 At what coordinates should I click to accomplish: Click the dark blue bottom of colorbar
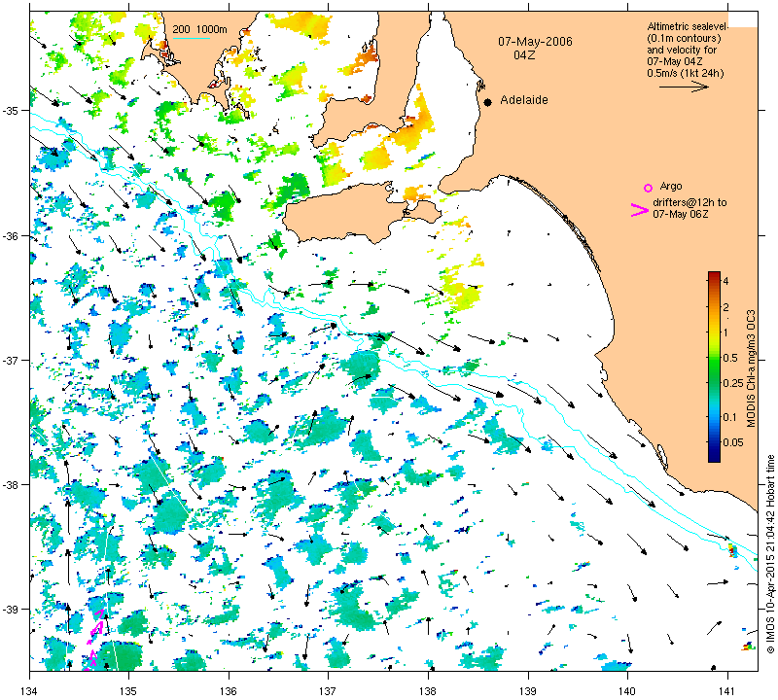point(714,457)
